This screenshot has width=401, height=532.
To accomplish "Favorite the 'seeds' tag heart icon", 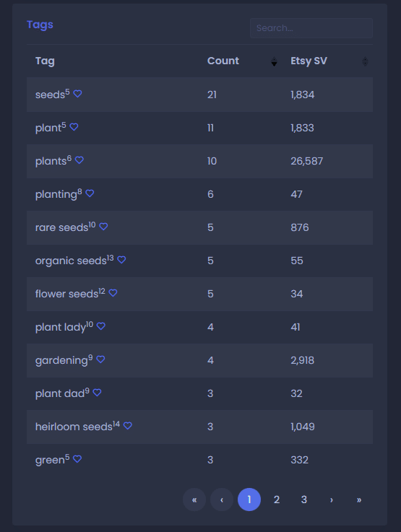I will [x=77, y=94].
